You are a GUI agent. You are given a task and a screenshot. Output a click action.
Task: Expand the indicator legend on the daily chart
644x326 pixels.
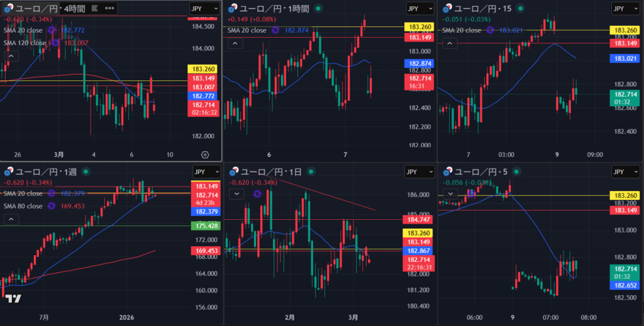pos(235,194)
